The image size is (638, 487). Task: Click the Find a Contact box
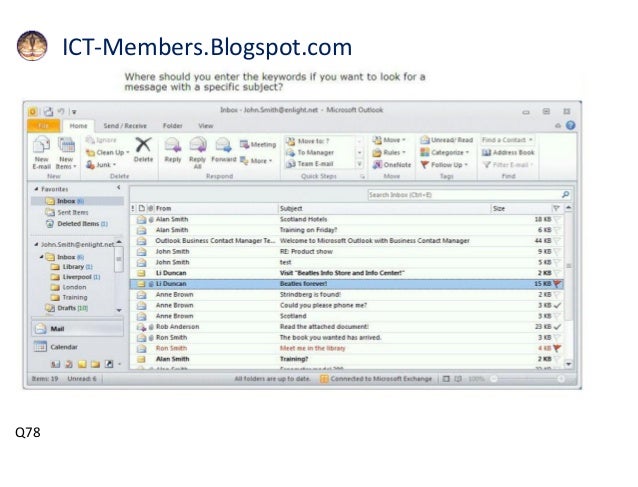[x=507, y=140]
